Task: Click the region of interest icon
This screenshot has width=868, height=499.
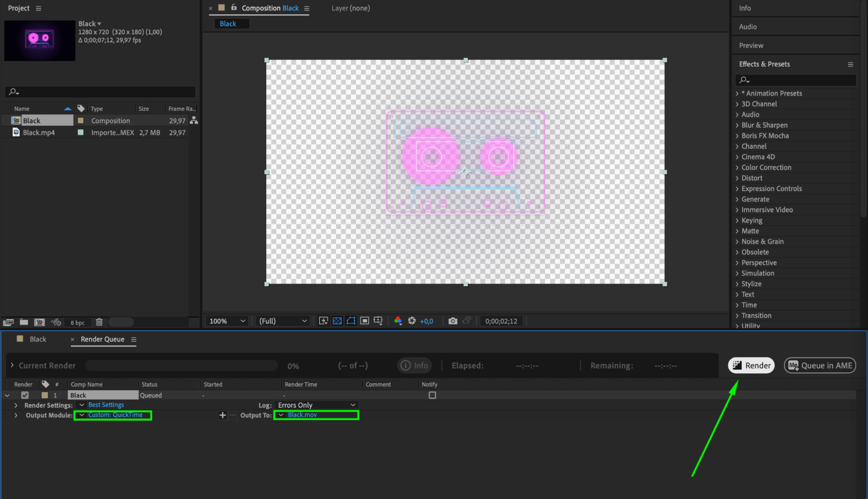Action: click(x=365, y=321)
